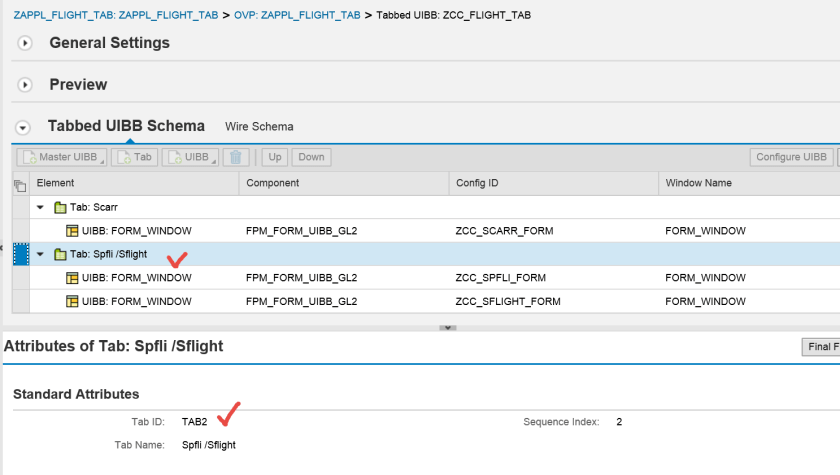Switch to the Wire Schema tab
This screenshot has width=840, height=475.
259,127
